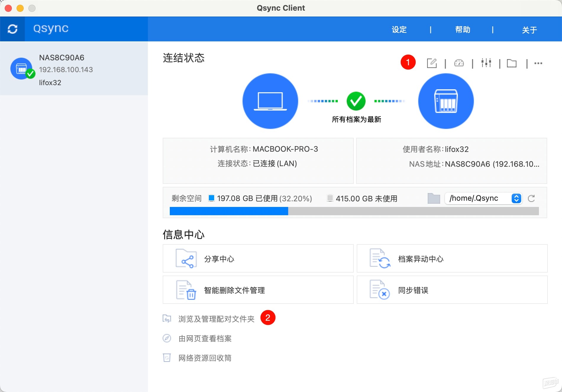Open the 帮助 help menu
Screen dimensions: 562x392
(463, 30)
